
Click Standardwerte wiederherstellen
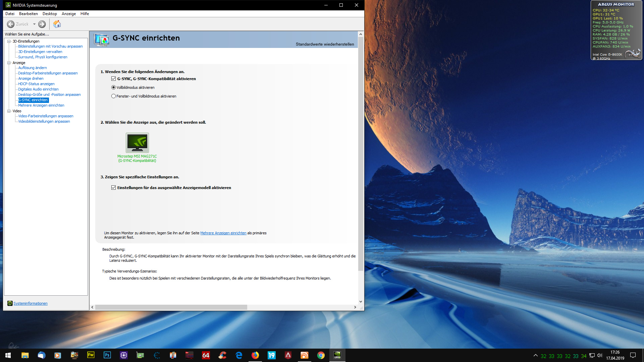pos(325,44)
